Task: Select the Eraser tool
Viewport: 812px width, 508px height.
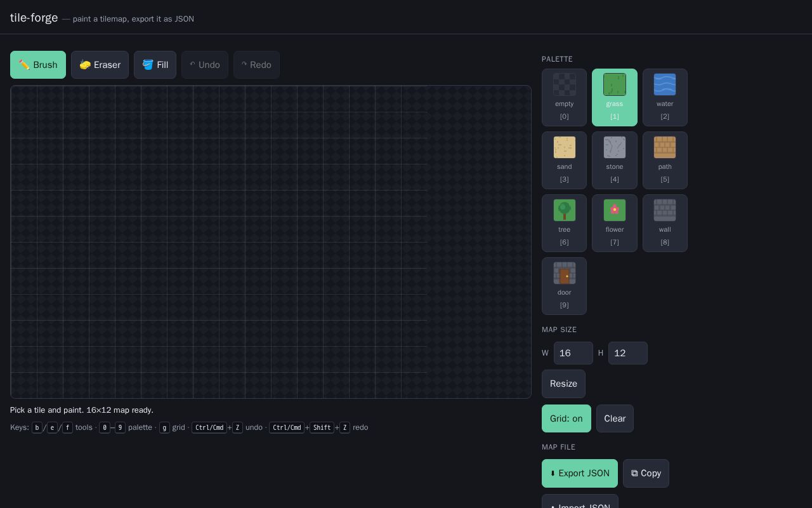Action: click(100, 65)
